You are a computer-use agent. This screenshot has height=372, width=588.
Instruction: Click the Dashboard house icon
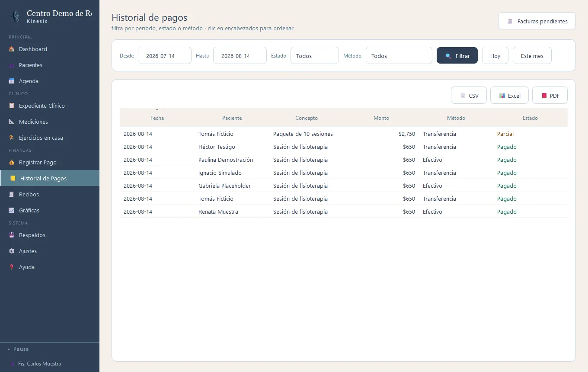[12, 49]
